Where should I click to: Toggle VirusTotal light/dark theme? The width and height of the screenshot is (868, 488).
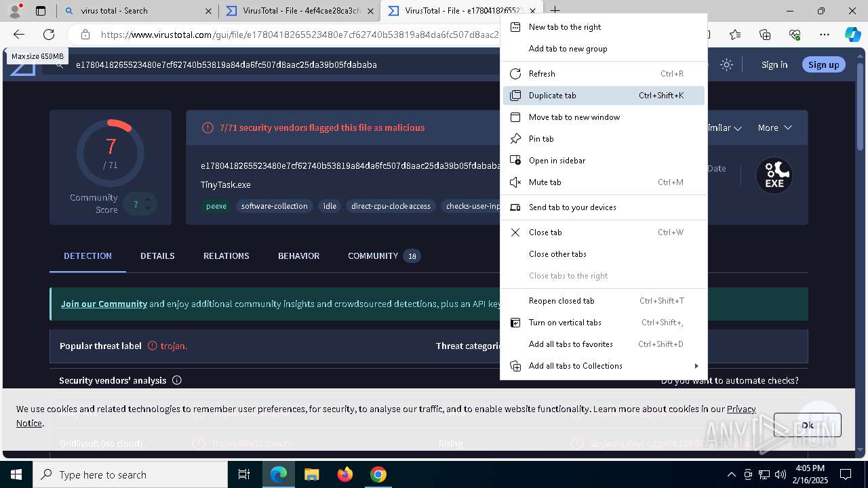click(x=726, y=64)
